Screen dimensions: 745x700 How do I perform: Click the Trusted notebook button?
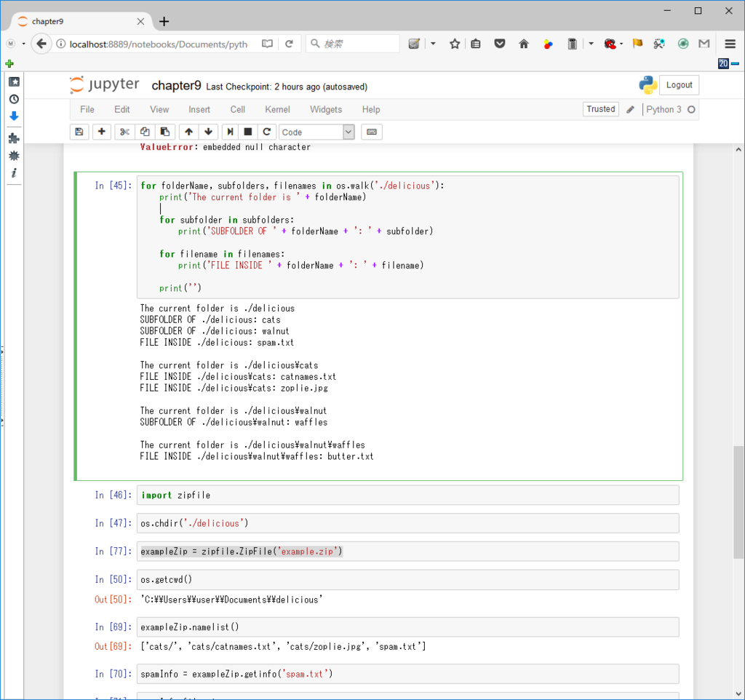click(x=600, y=109)
